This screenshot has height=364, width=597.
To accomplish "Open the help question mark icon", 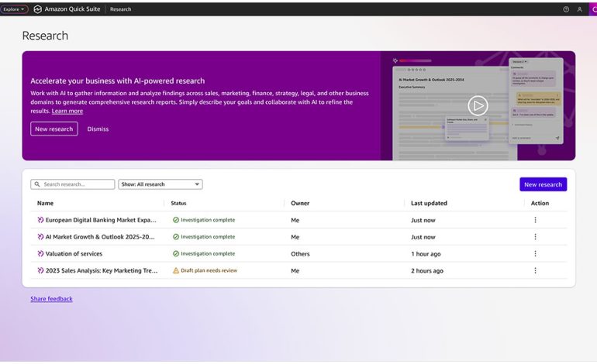I will point(566,9).
